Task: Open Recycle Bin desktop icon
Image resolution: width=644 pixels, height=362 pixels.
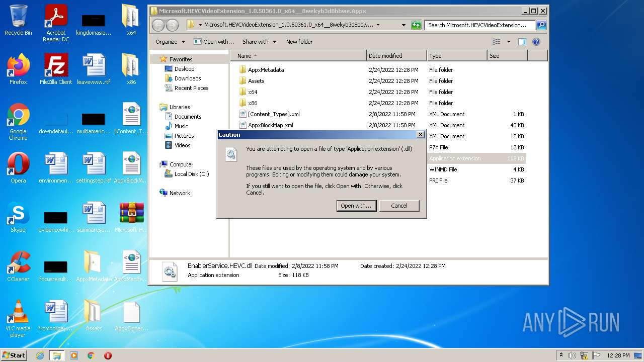Action: (x=18, y=20)
